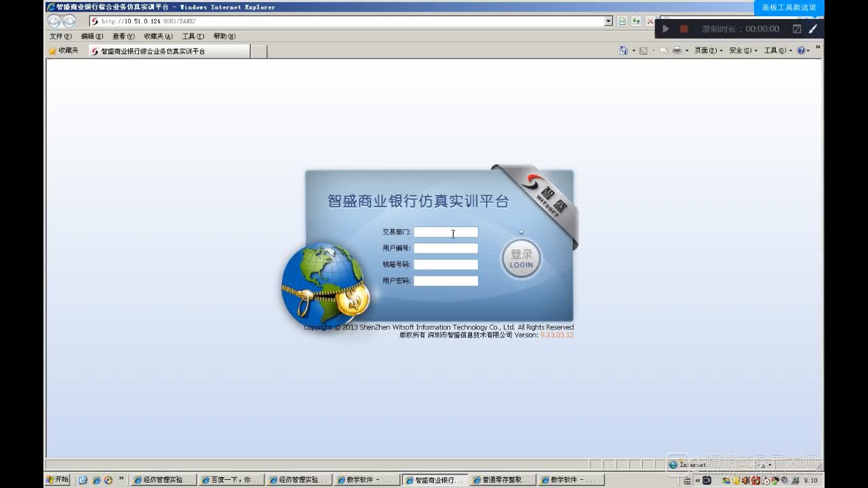Stop loading with the red X icon
This screenshot has height=488, width=868.
650,21
